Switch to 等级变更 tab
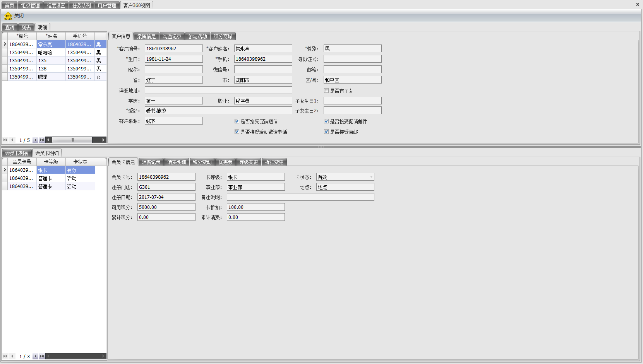The height and width of the screenshot is (364, 643). [249, 162]
